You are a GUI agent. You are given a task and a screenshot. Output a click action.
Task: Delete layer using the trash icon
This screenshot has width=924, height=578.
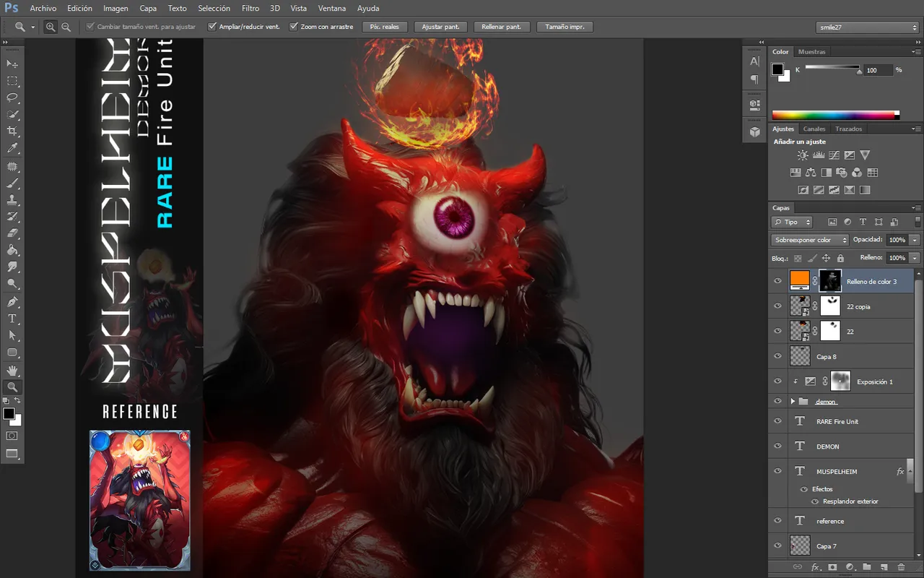pyautogui.click(x=901, y=567)
